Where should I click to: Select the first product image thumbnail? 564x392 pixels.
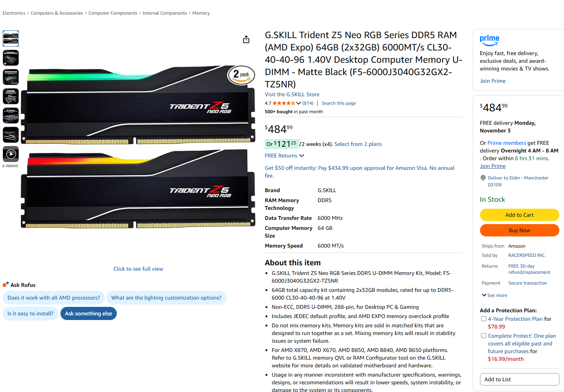11,39
